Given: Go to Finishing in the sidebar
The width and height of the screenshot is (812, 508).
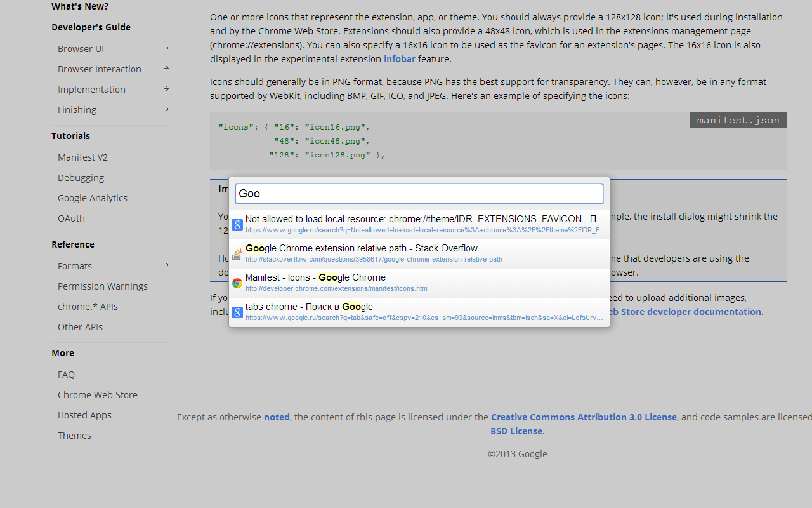Looking at the screenshot, I should [x=77, y=110].
